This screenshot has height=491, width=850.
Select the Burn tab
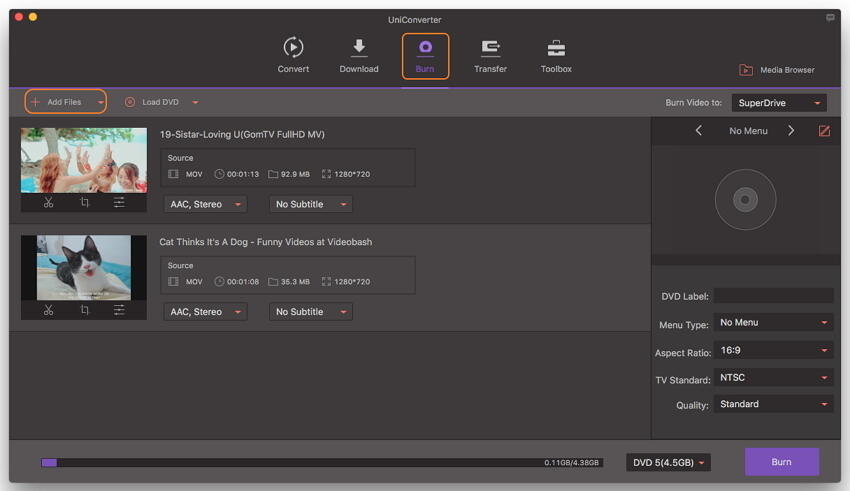point(425,56)
